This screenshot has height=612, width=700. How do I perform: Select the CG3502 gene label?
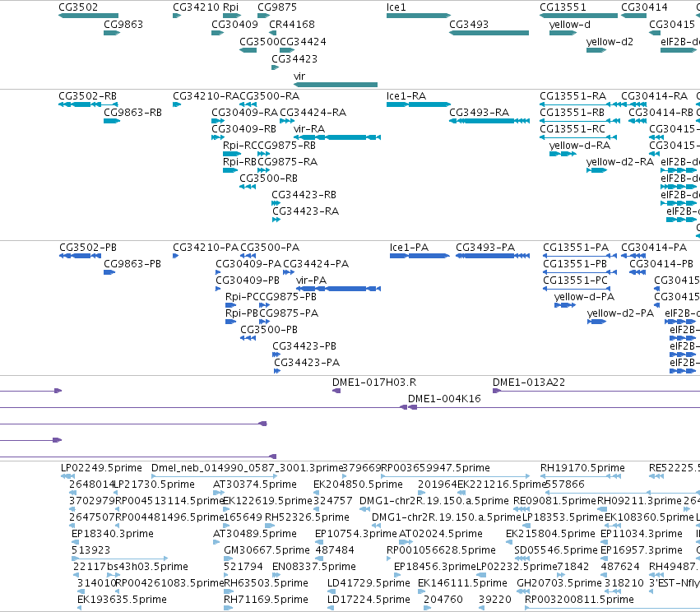coord(78,7)
